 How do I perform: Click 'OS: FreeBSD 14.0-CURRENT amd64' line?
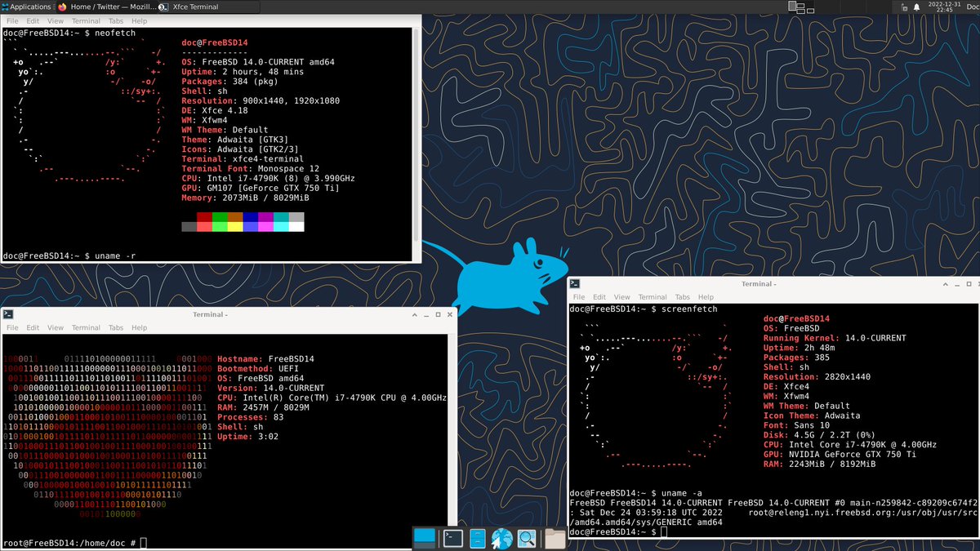(258, 62)
